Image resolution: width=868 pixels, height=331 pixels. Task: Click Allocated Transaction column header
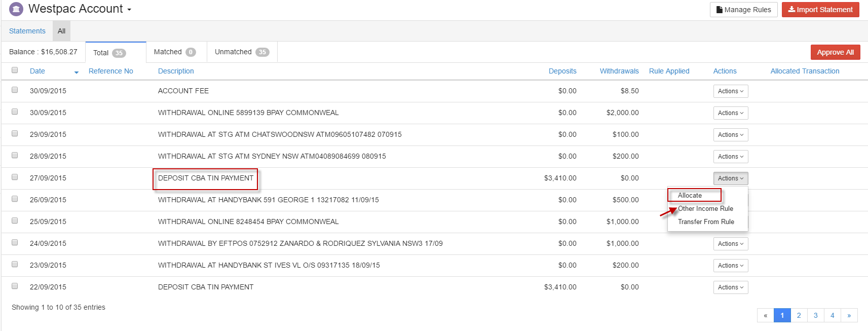click(805, 71)
